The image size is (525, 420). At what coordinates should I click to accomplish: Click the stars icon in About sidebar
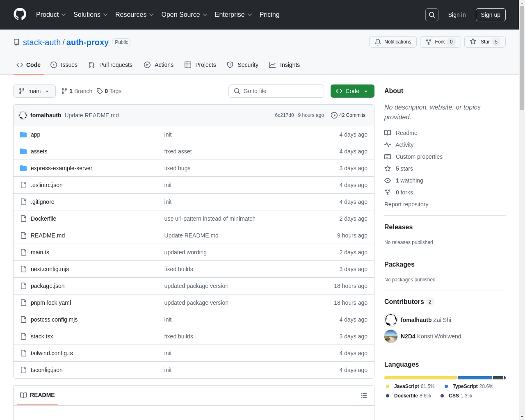(388, 169)
